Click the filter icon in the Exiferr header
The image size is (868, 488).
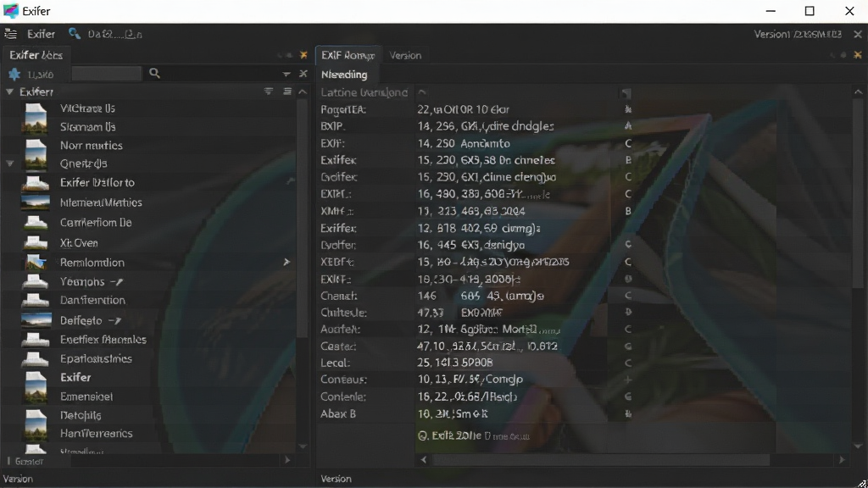[x=269, y=91]
